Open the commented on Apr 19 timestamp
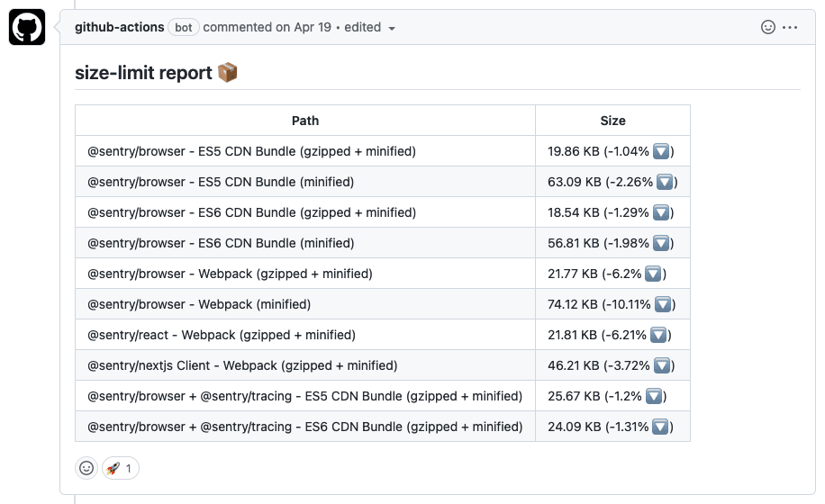 click(x=267, y=27)
